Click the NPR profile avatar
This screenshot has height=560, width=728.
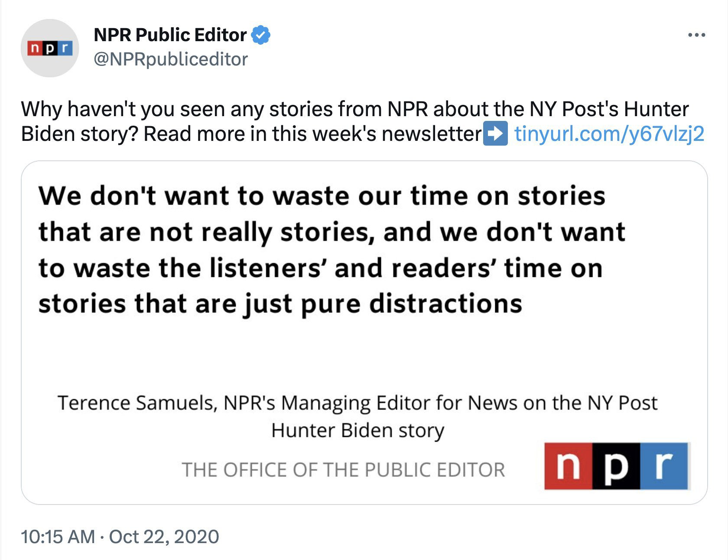point(50,48)
